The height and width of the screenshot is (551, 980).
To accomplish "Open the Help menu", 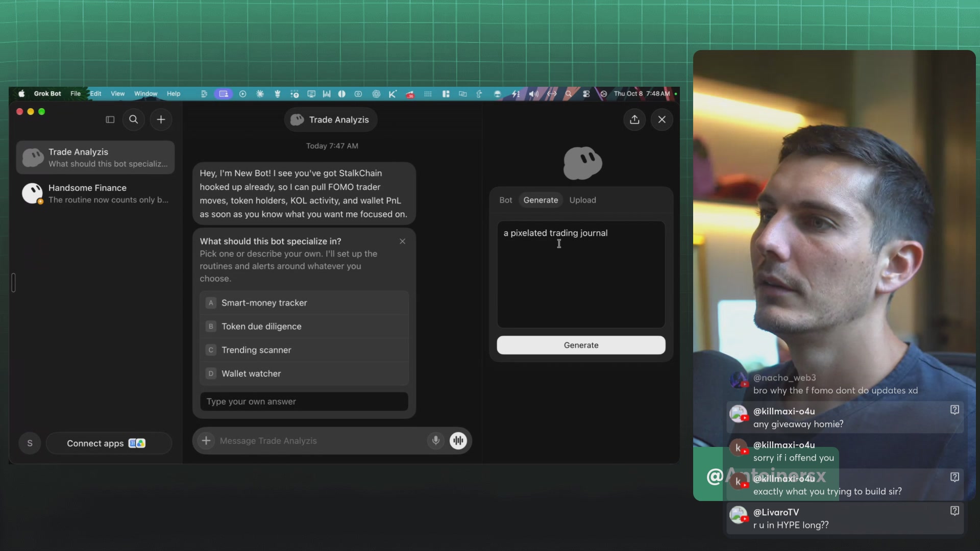I will [174, 94].
